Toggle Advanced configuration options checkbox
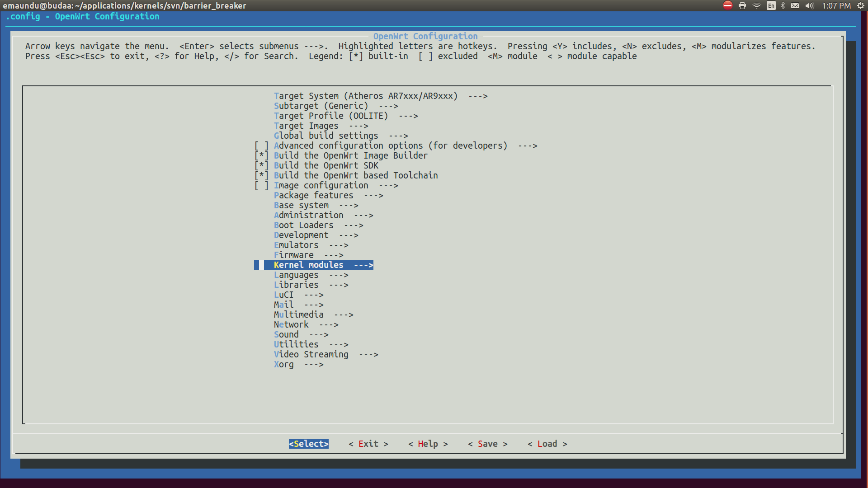This screenshot has width=868, height=488. click(x=261, y=145)
